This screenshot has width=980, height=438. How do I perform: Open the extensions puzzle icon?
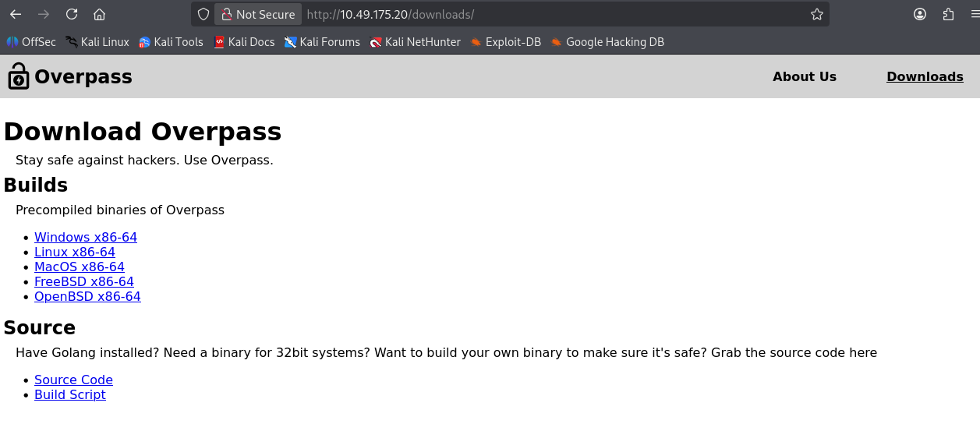948,14
